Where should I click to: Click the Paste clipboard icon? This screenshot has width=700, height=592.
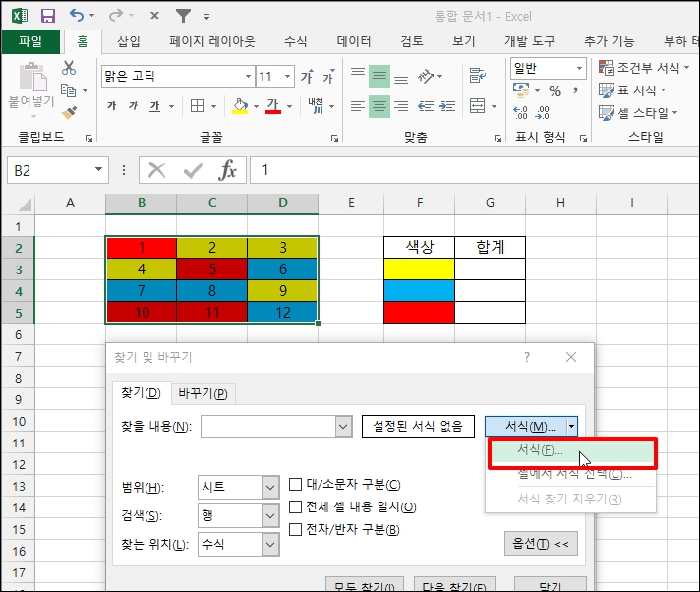coord(32,77)
